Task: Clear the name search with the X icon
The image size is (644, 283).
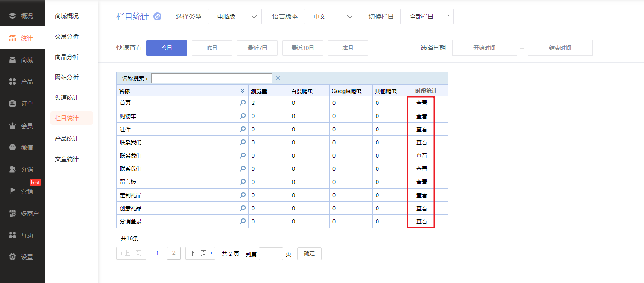Action: pyautogui.click(x=278, y=78)
